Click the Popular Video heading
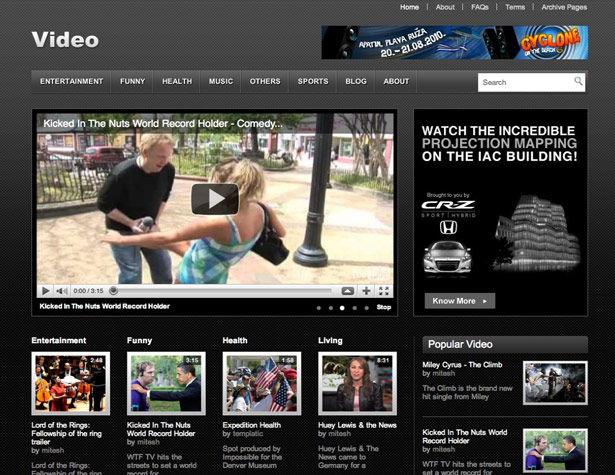Viewport: 615px width, 475px height. pyautogui.click(x=460, y=344)
